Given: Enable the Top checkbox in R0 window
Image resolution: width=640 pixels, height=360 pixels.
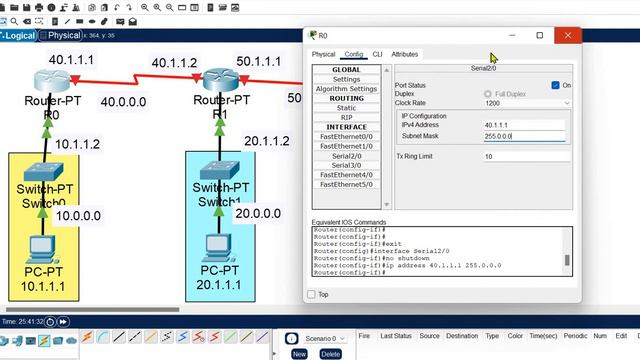Looking at the screenshot, I should [x=311, y=294].
